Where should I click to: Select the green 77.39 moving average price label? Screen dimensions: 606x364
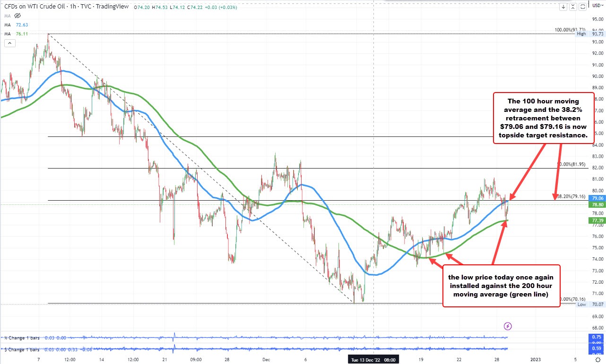pos(597,220)
